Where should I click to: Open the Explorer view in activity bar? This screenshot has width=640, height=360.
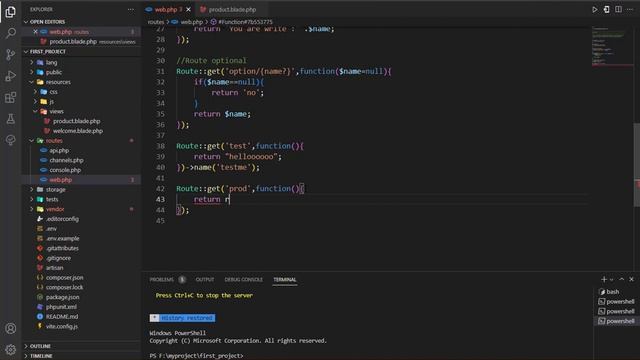click(11, 11)
